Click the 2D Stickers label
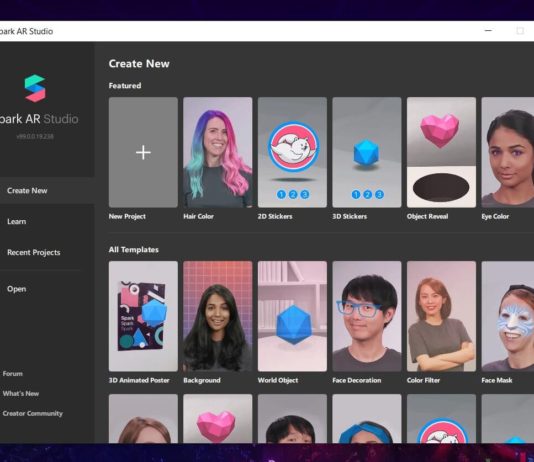The width and height of the screenshot is (534, 462). pos(275,216)
